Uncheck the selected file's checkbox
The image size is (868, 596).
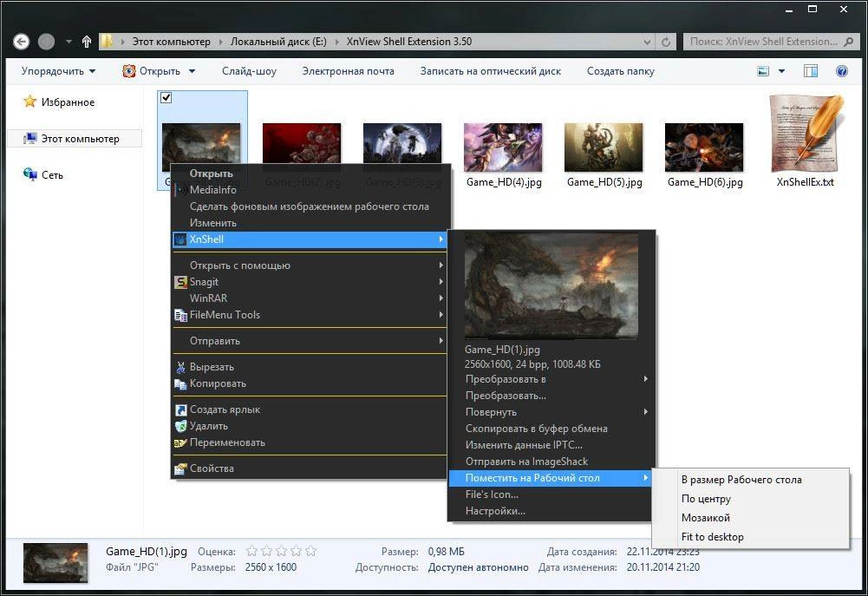pos(166,98)
